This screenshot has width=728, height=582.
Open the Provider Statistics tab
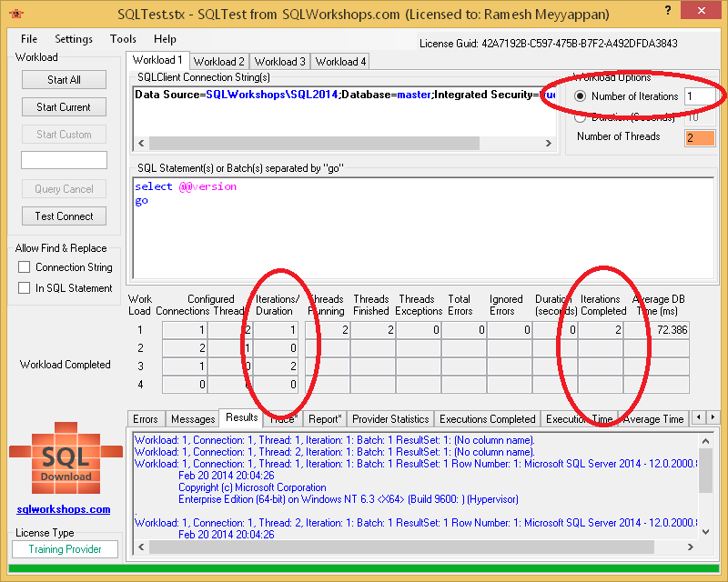(390, 419)
